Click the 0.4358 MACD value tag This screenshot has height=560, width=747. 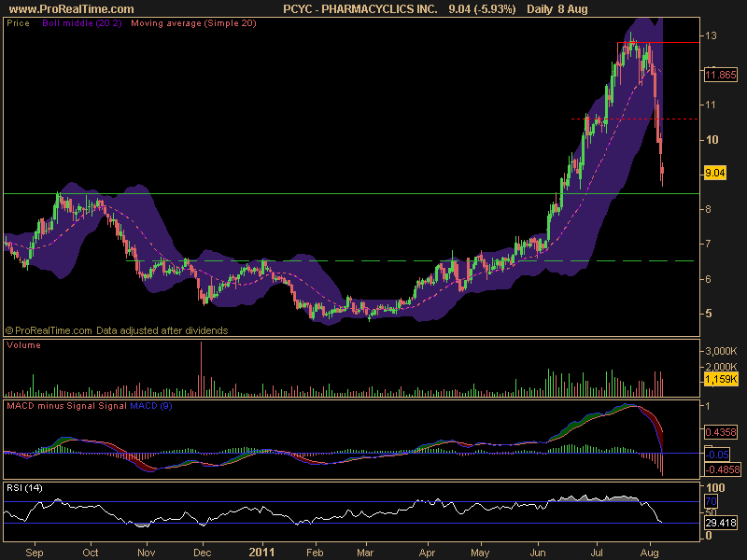(720, 432)
